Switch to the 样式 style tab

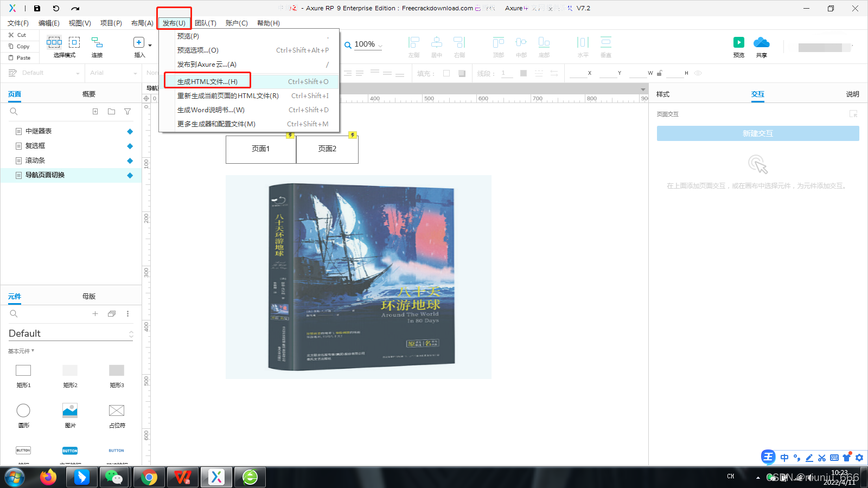coord(663,94)
